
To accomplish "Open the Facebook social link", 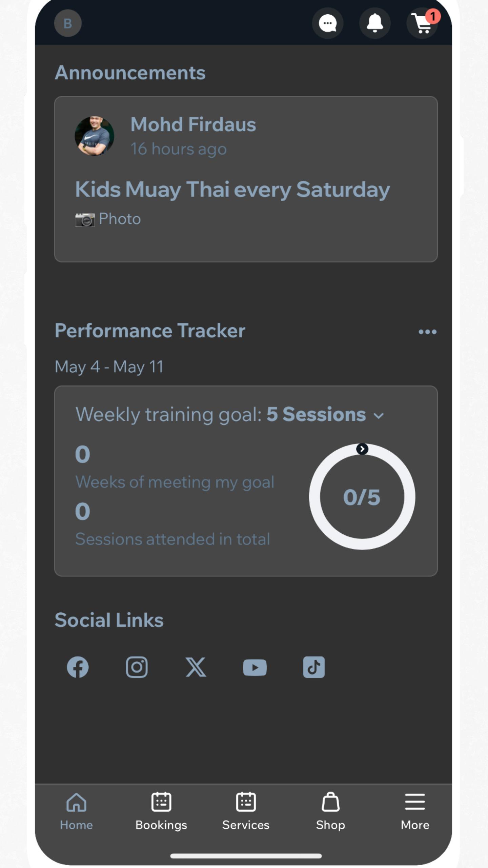I will click(x=78, y=667).
